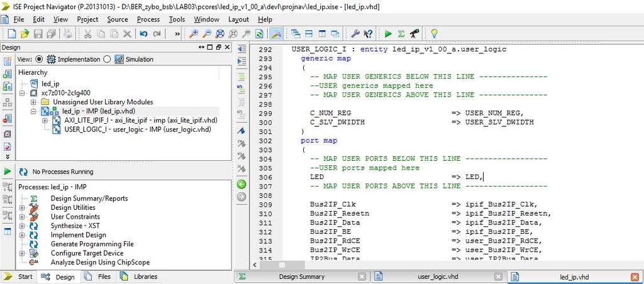This screenshot has width=644, height=284.
Task: Select Analyze Design Using ChipScope process
Action: coord(100,262)
